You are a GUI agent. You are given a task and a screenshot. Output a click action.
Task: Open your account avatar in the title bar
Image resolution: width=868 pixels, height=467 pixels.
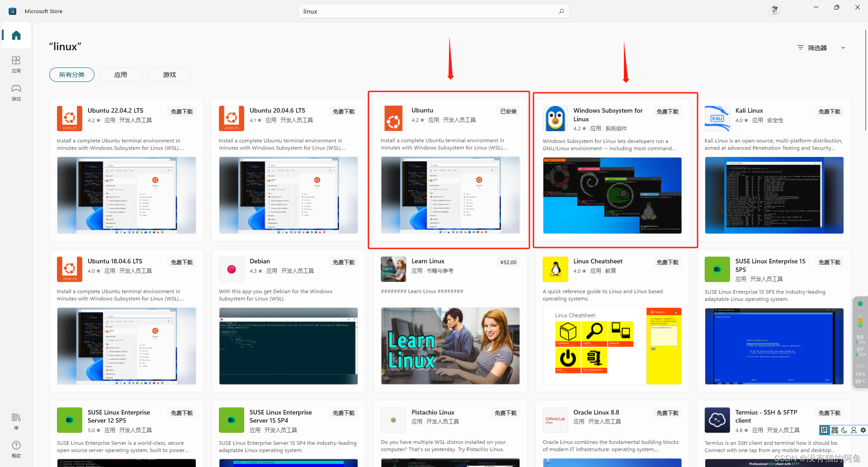click(x=774, y=10)
